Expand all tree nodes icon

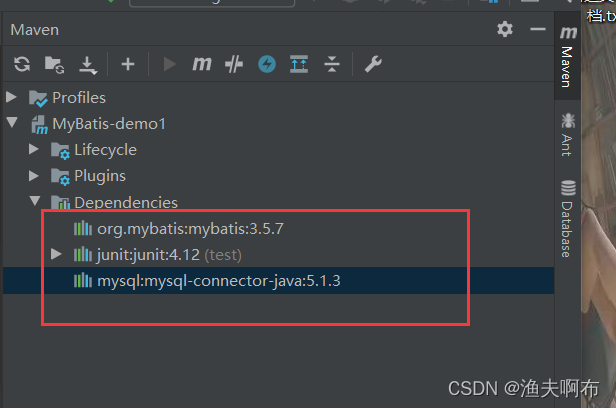click(299, 64)
